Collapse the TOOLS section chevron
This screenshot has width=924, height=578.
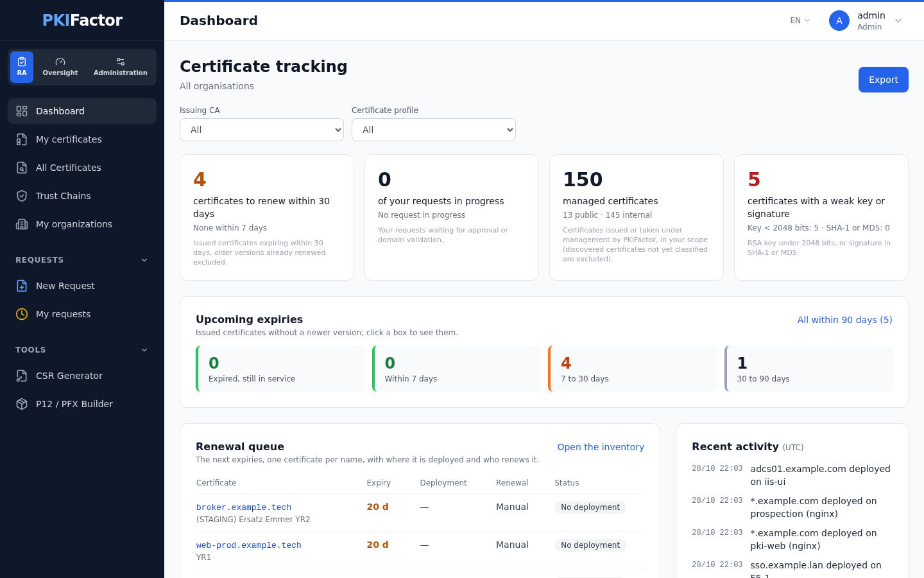pos(144,350)
